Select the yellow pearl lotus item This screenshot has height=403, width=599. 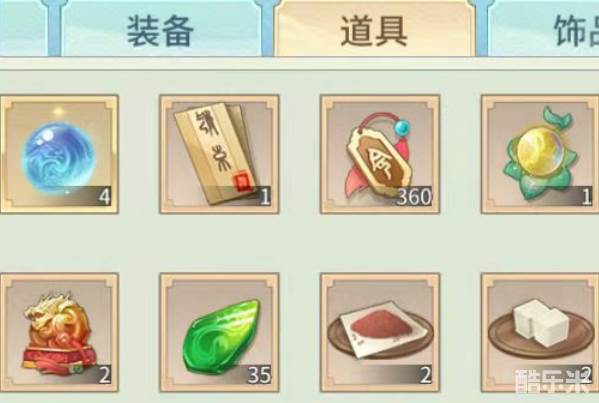pos(540,154)
